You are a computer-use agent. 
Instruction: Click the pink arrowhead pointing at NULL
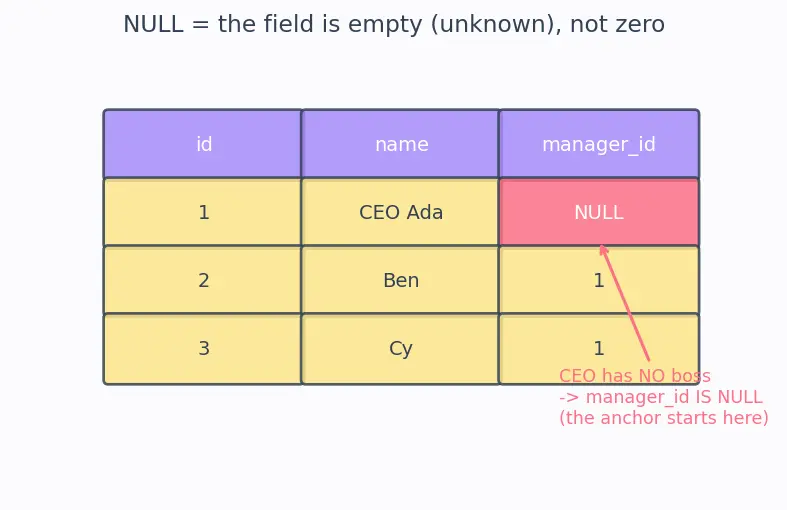(604, 250)
